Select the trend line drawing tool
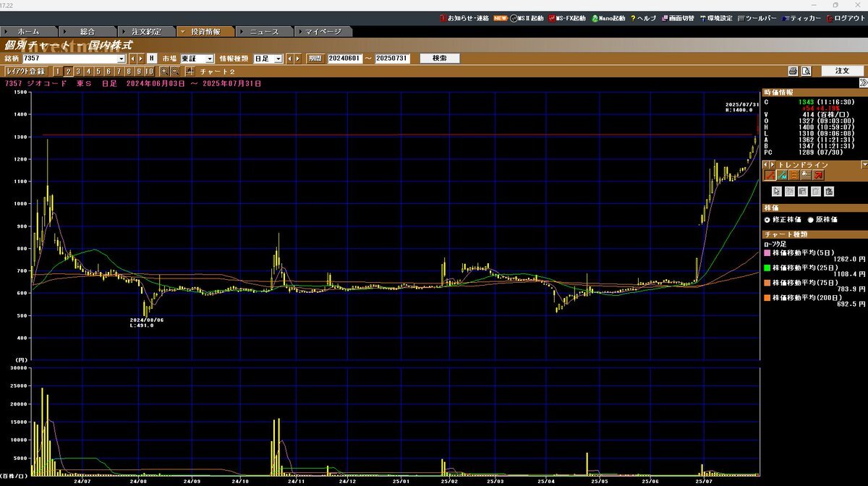This screenshot has height=486, width=868. point(770,175)
